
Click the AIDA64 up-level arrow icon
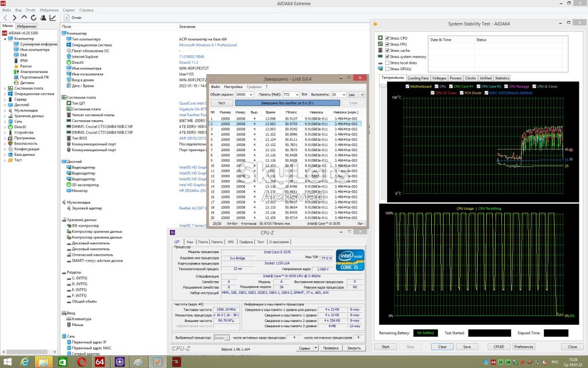click(x=24, y=17)
